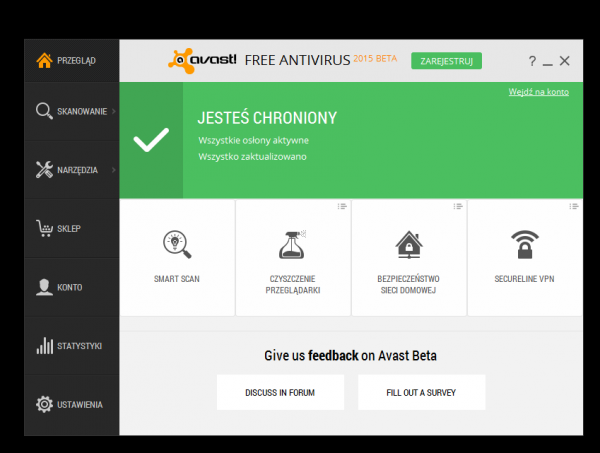Click the green ZAREJESTRUJ button
Viewport: 600px width, 453px height.
(447, 61)
